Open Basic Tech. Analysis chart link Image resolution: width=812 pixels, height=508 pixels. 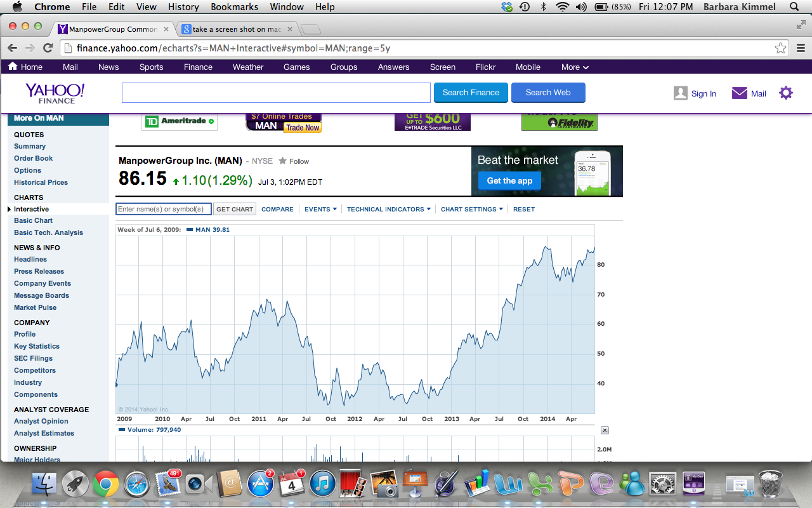tap(48, 232)
